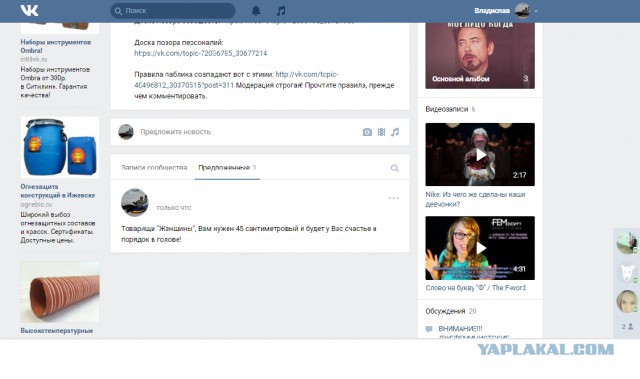Open Nike: Из чего же сделаны video title
The height and width of the screenshot is (379, 640).
475,199
